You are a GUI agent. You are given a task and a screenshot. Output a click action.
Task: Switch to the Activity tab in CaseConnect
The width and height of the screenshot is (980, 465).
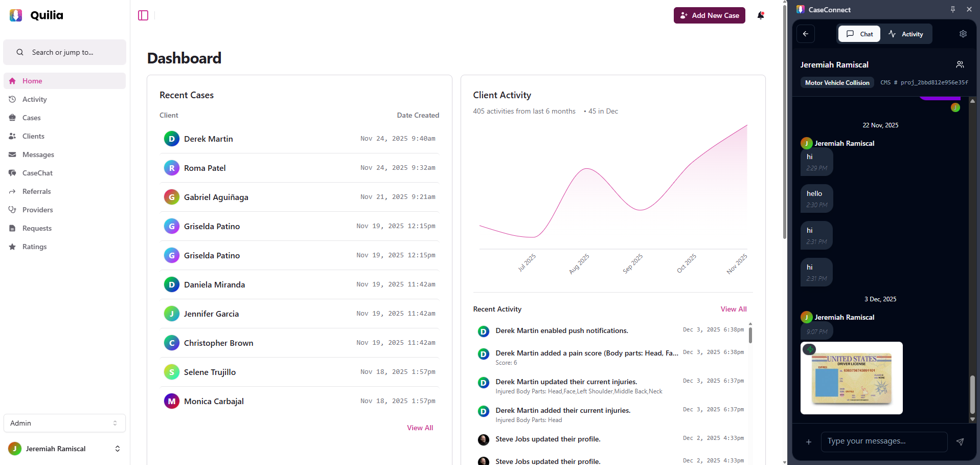click(x=906, y=34)
